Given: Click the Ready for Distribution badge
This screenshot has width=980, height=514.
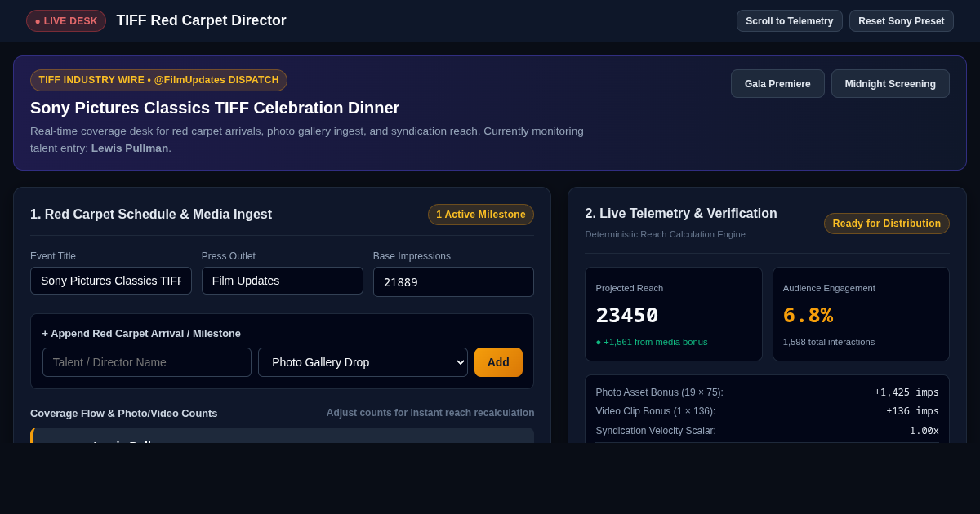Looking at the screenshot, I should (x=887, y=224).
